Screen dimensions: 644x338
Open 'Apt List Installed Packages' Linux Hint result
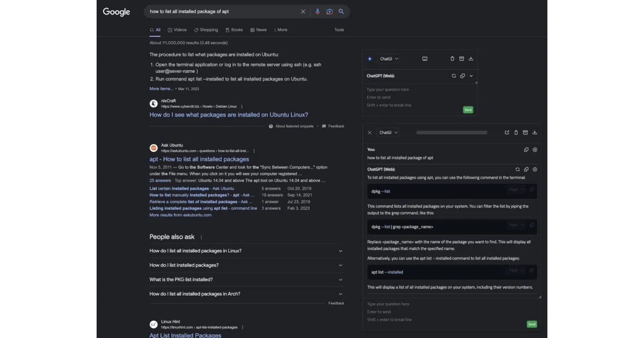(x=185, y=335)
